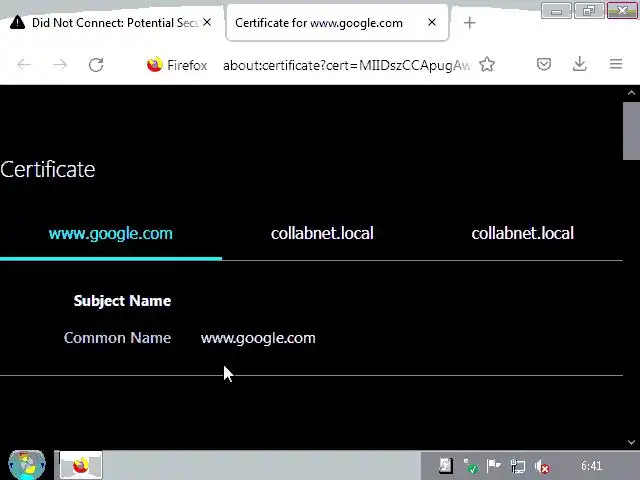This screenshot has width=640, height=480.
Task: Bookmark this page with the star icon
Action: [x=487, y=64]
